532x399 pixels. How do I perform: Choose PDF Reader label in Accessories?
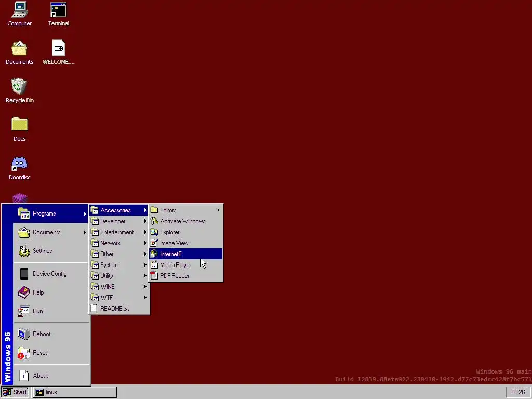[x=175, y=276]
